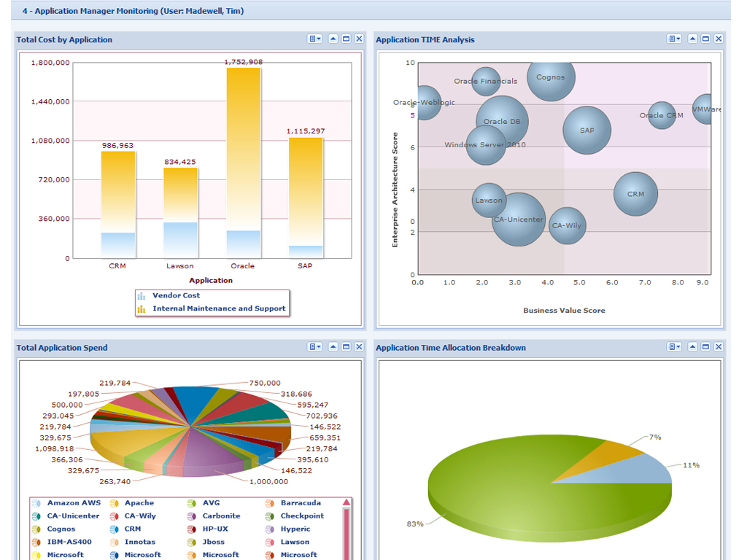Viewport: 747px width, 560px height.
Task: Click the Vendor Cost legend icon
Action: click(142, 296)
